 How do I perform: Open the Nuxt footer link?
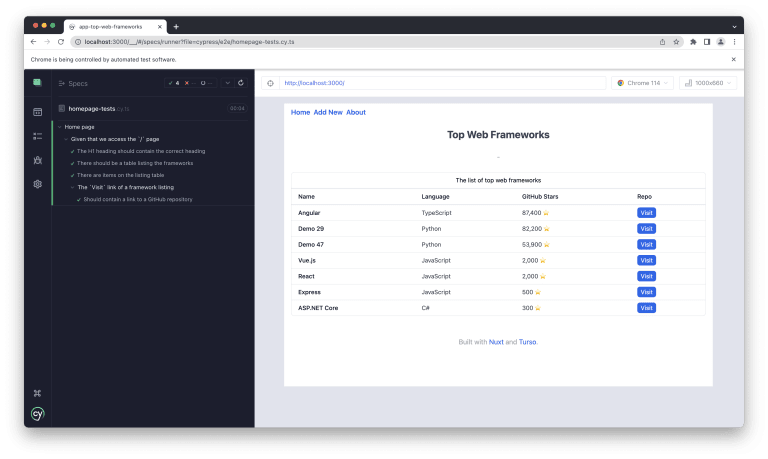tap(496, 342)
